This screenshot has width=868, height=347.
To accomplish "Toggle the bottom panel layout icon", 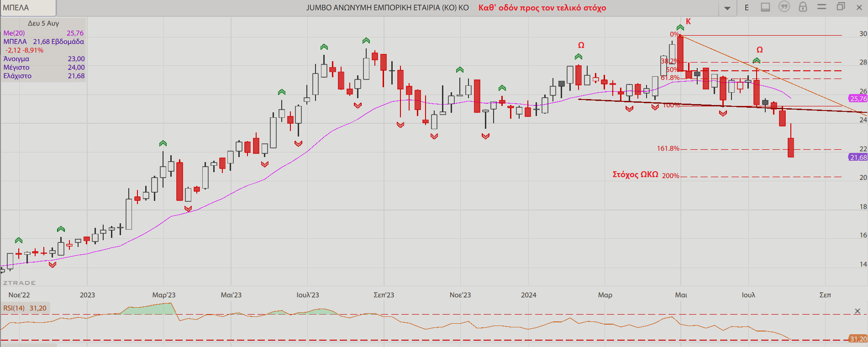I will click(x=766, y=7).
